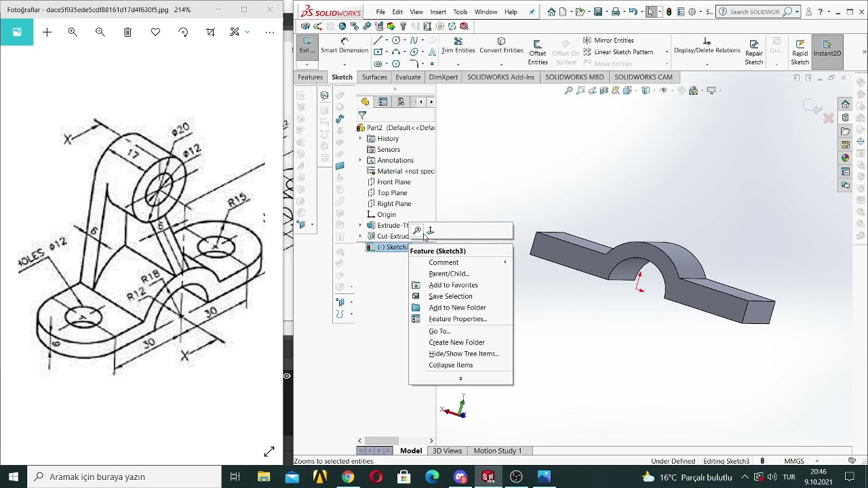
Task: Click the Zoom to Selection icon in popup toolbar
Action: (417, 231)
